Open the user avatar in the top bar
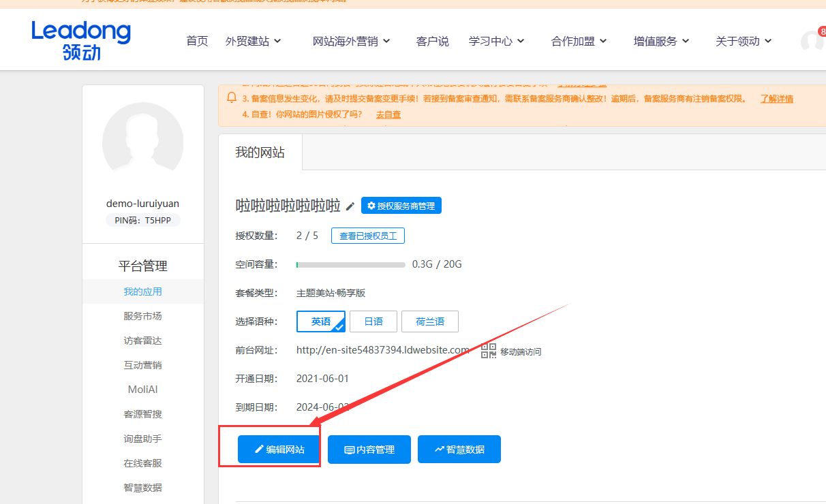This screenshot has width=826, height=504. click(811, 42)
